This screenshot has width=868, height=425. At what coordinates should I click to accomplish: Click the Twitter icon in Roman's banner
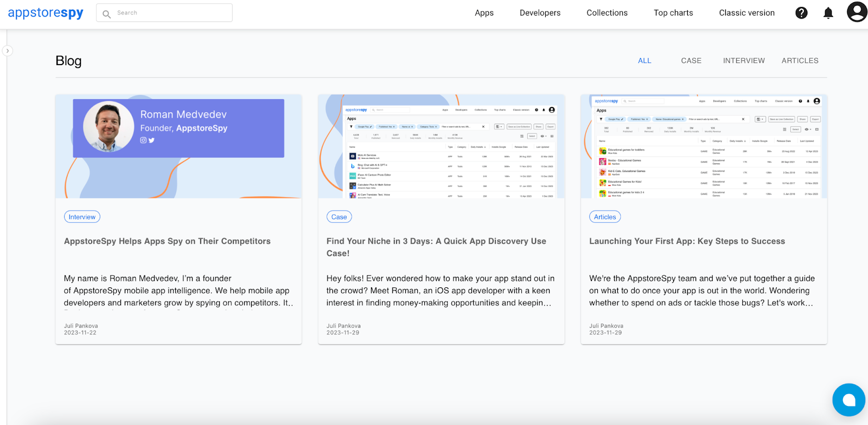click(151, 140)
